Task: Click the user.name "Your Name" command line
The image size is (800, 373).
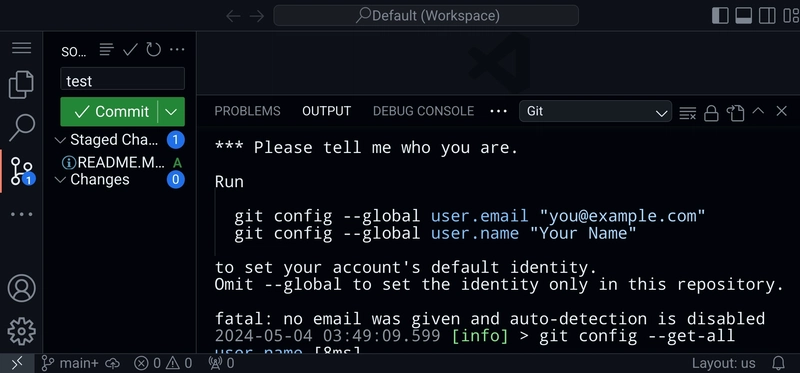Action: (x=435, y=233)
